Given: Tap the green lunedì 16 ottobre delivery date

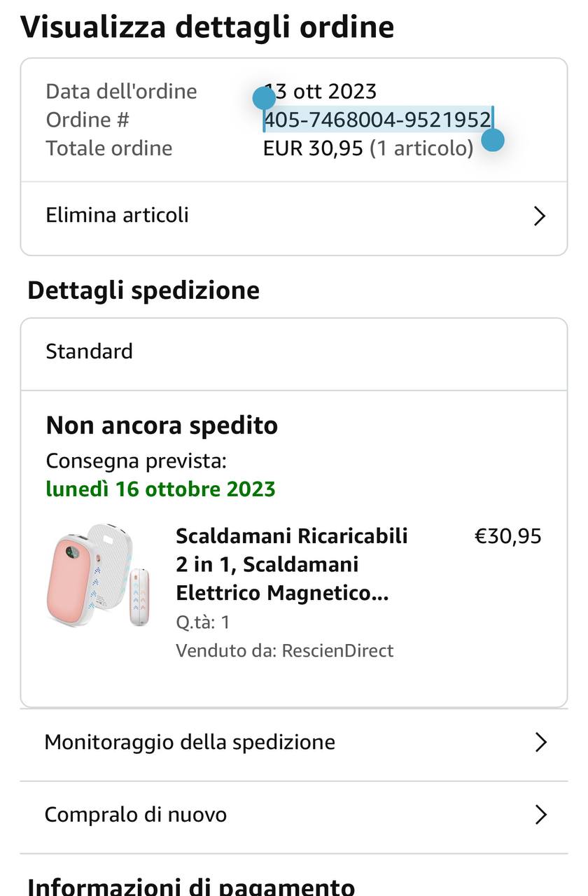Looking at the screenshot, I should pyautogui.click(x=161, y=489).
